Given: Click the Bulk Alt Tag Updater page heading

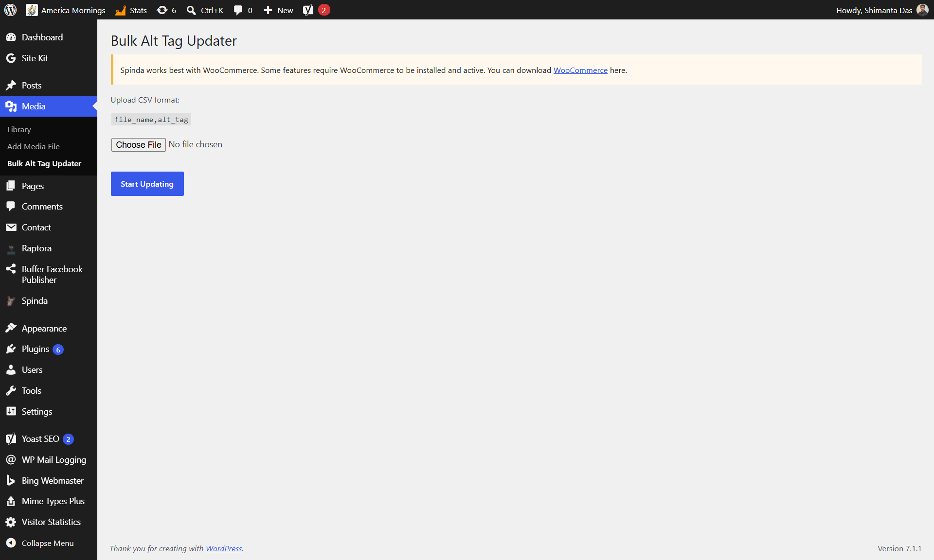Looking at the screenshot, I should (x=174, y=41).
